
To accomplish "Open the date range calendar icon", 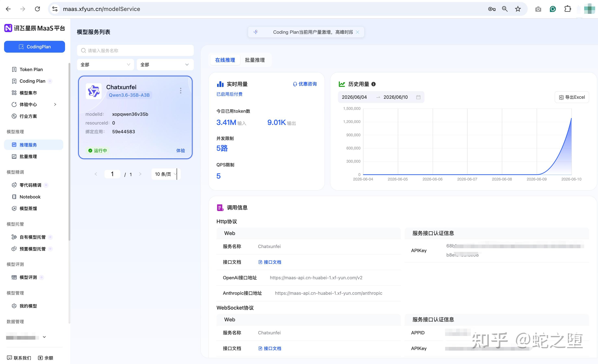I will 418,97.
